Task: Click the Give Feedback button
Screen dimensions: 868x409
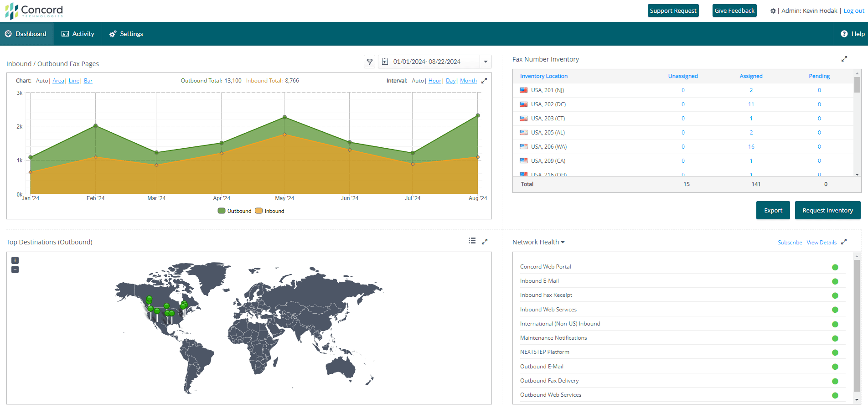Action: pos(734,10)
